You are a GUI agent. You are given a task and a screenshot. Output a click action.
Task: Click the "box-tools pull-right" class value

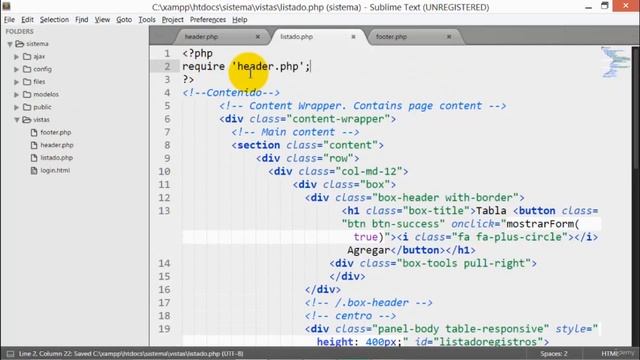point(464,263)
